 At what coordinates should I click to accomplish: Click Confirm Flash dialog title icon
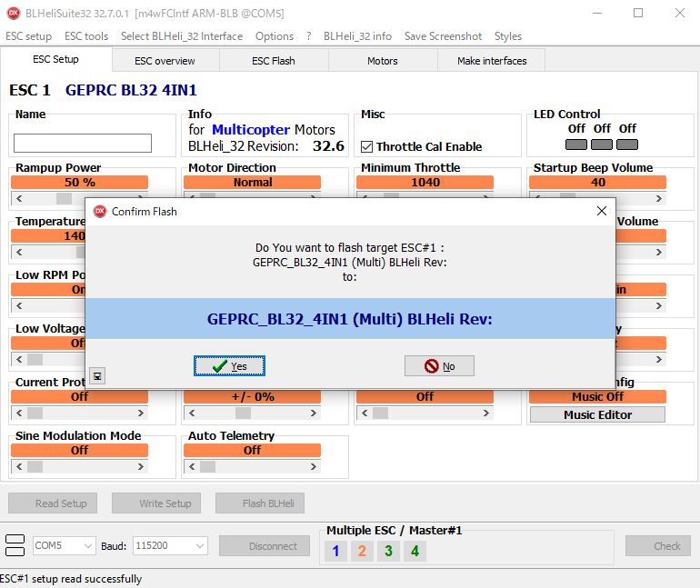[100, 212]
